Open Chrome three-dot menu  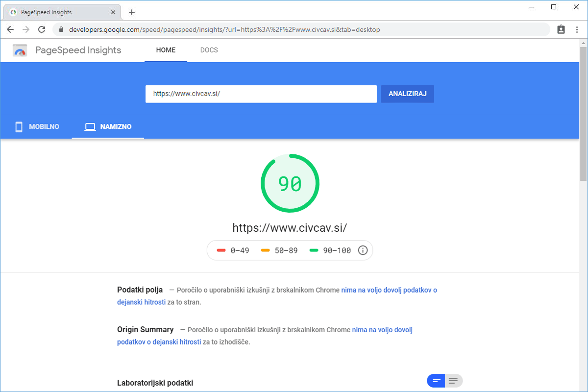pyautogui.click(x=577, y=29)
